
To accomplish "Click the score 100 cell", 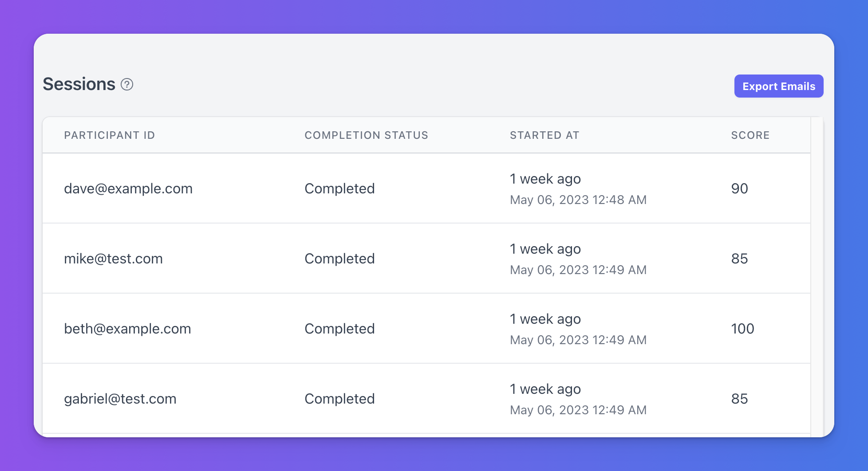I will pyautogui.click(x=742, y=329).
